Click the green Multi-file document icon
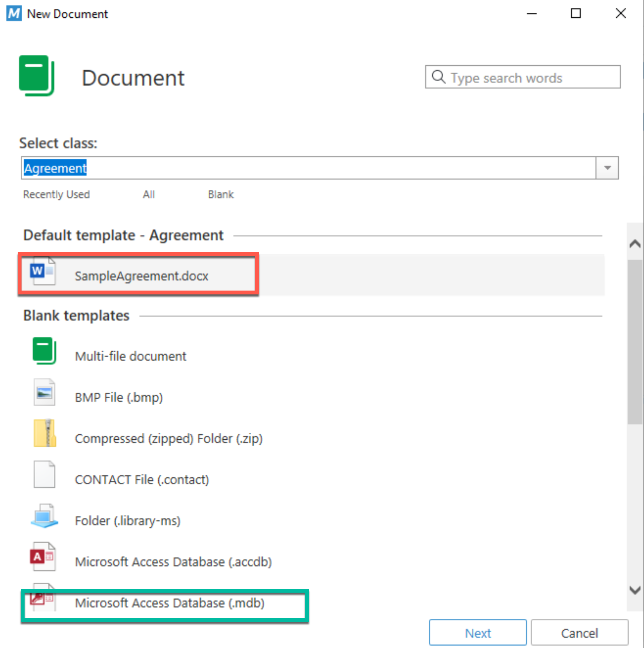The image size is (644, 648). pos(44,351)
